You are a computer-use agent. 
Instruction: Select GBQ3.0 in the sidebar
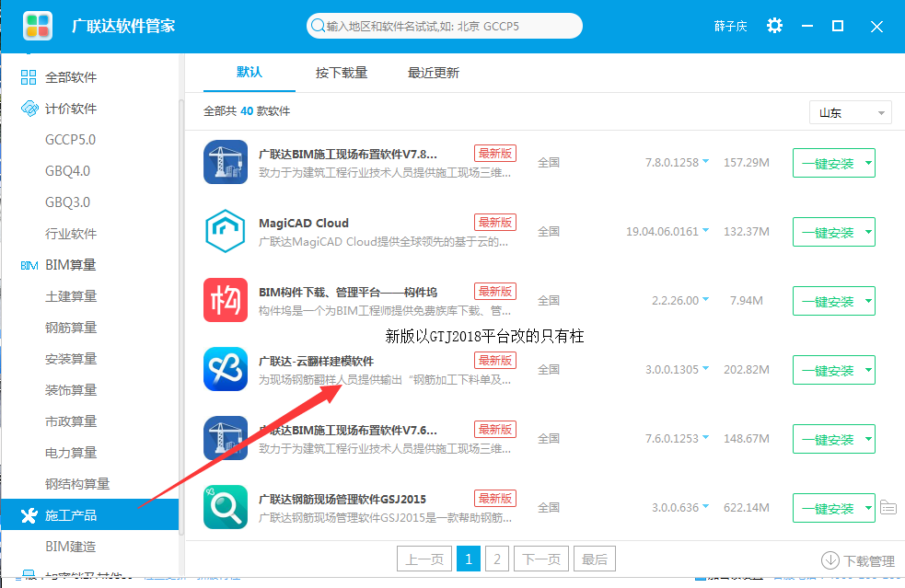click(67, 202)
